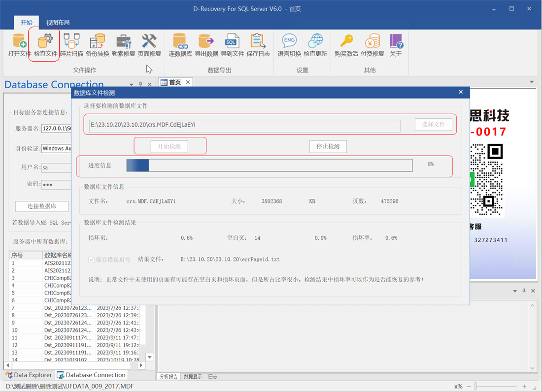
Task: Click the output panel scroll up arrow
Action: 532,305
